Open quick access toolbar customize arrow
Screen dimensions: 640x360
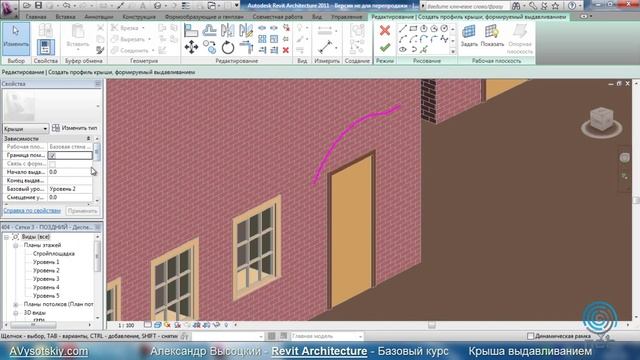pyautogui.click(x=237, y=5)
